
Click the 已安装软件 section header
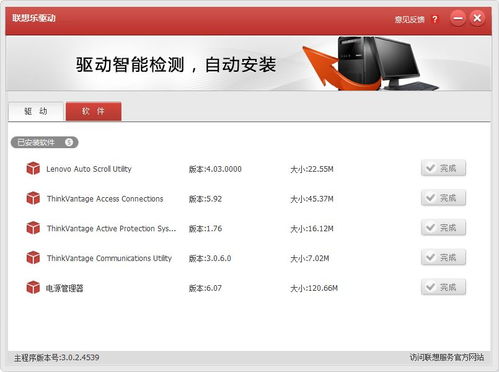coord(44,142)
